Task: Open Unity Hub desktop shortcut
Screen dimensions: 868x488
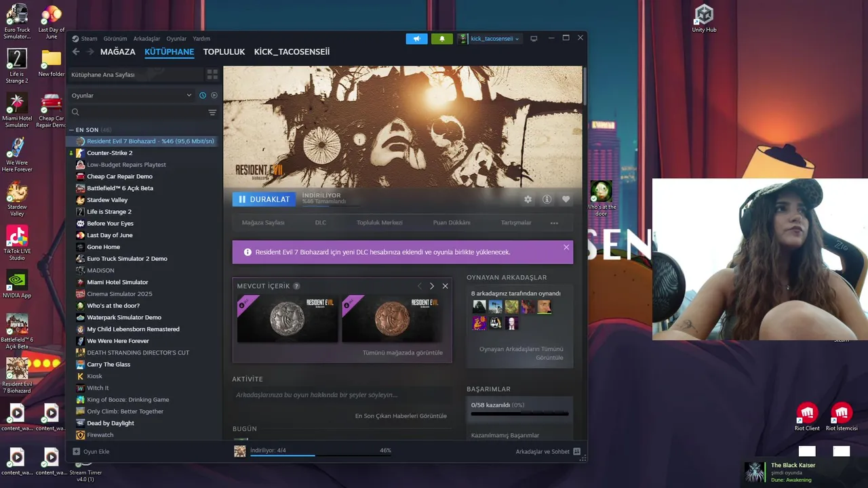Action: 704,18
